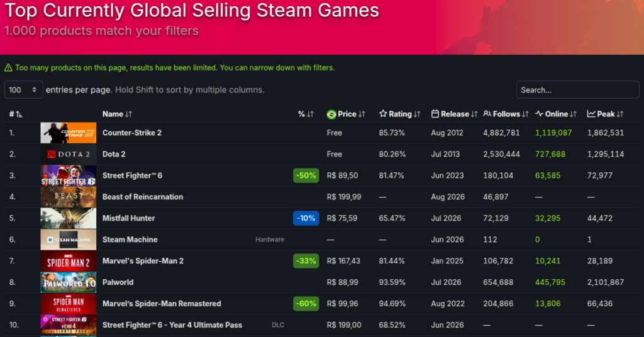
Task: Sort by discount percent column
Action: pos(306,114)
